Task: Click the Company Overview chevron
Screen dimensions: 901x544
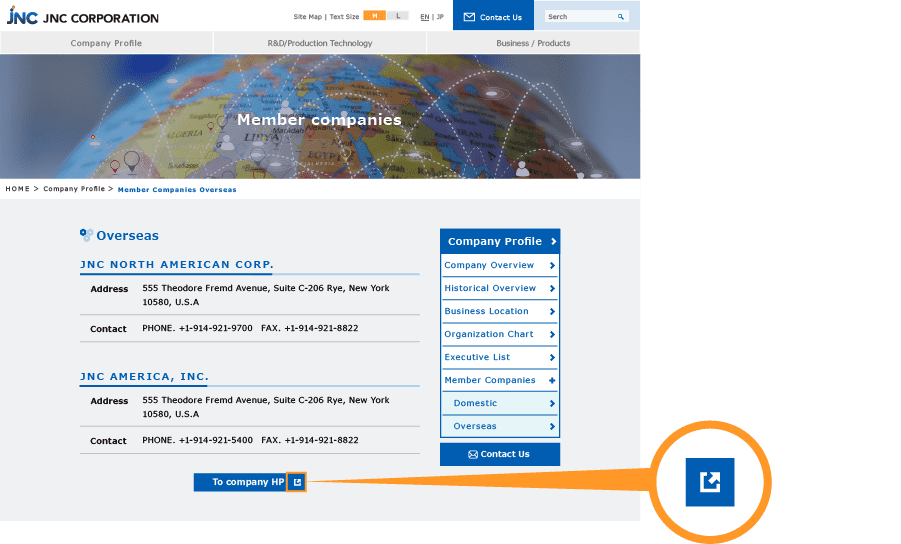Action: tap(552, 265)
